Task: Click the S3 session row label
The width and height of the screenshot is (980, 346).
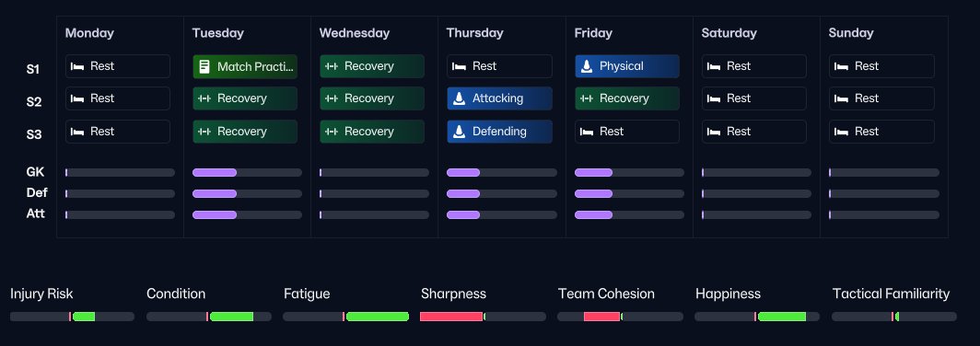Action: tap(34, 134)
